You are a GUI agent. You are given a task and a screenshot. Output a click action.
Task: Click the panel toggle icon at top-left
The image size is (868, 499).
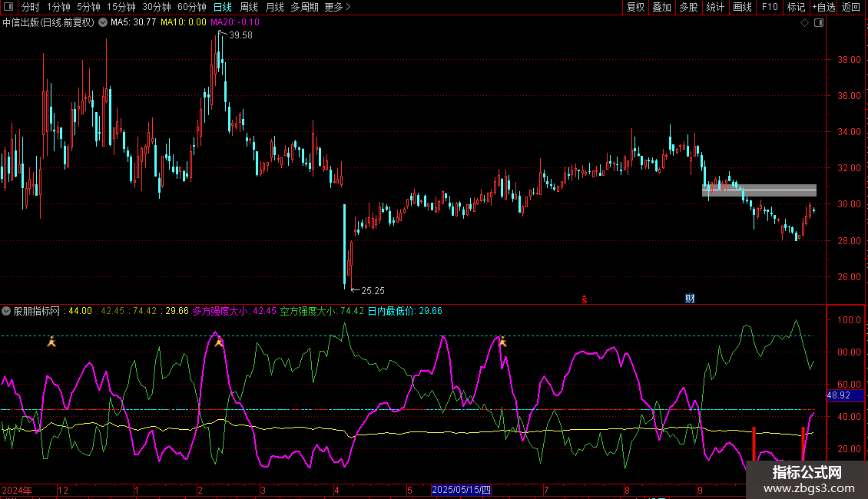8,7
